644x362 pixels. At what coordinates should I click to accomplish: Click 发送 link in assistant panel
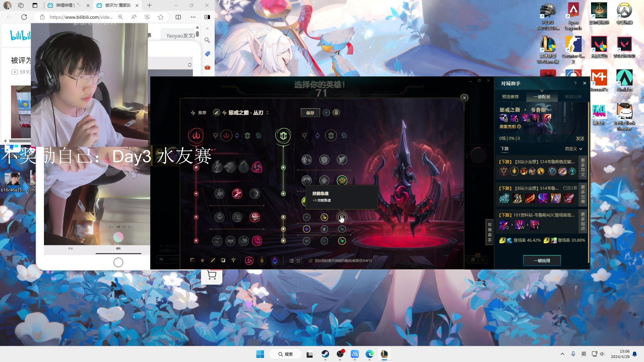580,138
